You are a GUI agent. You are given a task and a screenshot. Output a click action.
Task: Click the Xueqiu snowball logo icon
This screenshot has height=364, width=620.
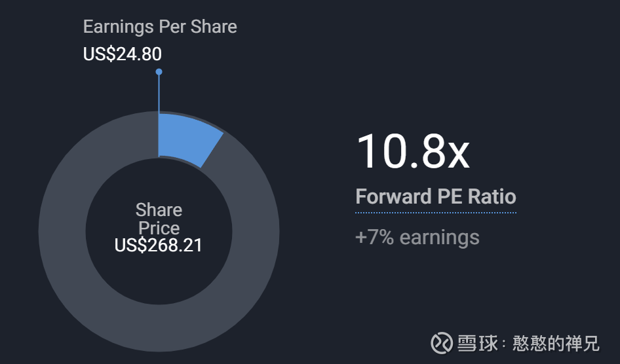(x=442, y=344)
